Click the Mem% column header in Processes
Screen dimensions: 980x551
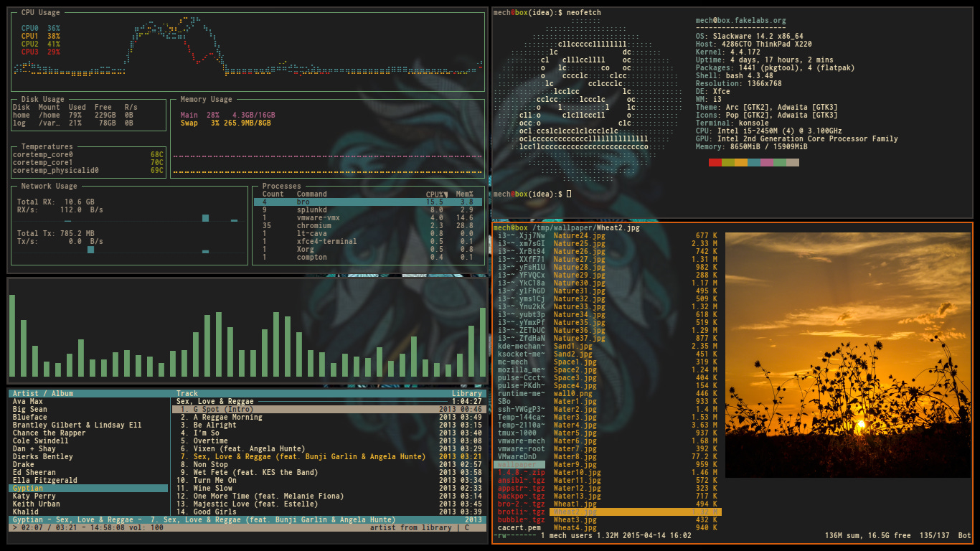(464, 194)
